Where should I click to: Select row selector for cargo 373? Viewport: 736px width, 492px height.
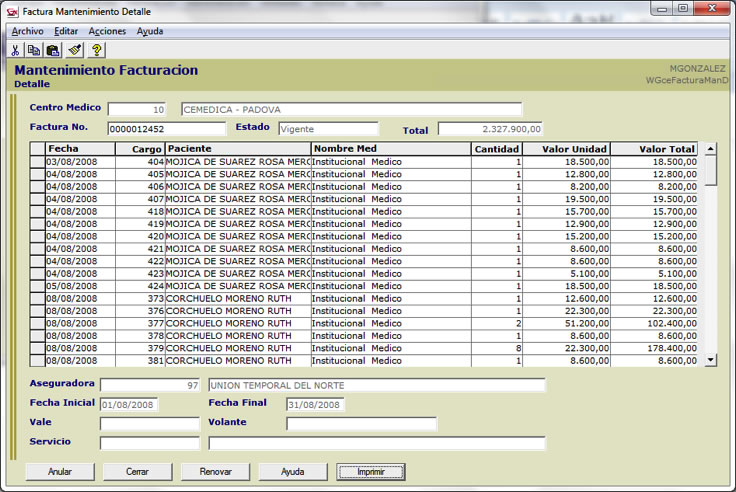click(x=37, y=299)
